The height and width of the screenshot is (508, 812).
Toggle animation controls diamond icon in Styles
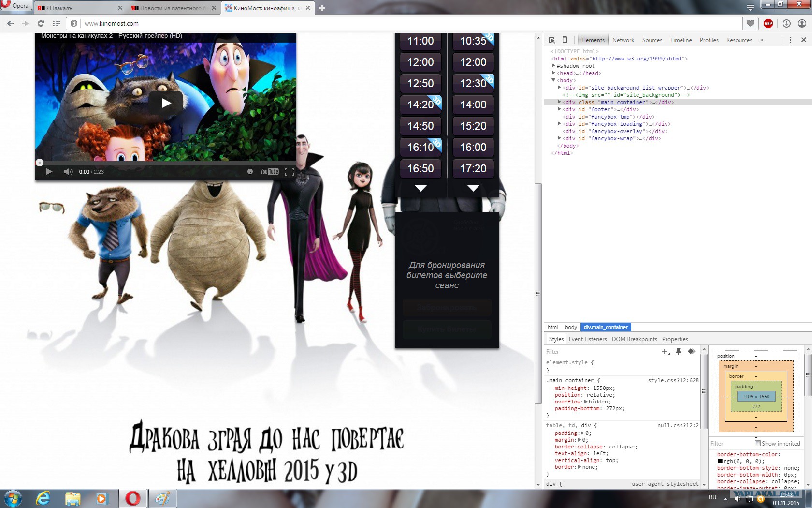[x=691, y=351]
